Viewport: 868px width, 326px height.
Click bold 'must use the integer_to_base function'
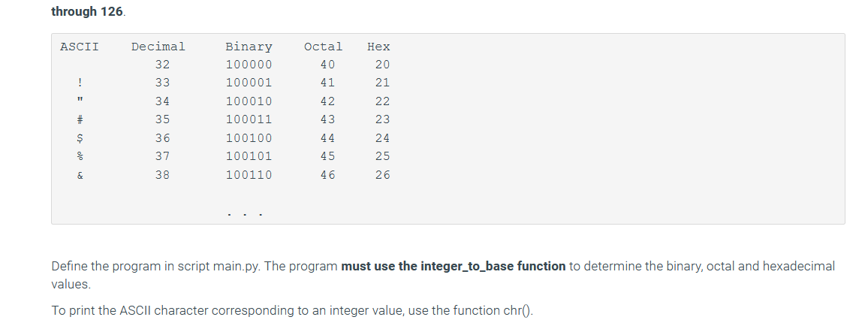click(x=454, y=266)
